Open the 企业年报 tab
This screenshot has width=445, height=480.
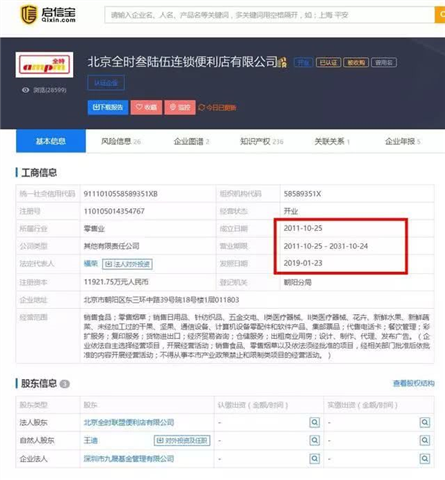402,141
